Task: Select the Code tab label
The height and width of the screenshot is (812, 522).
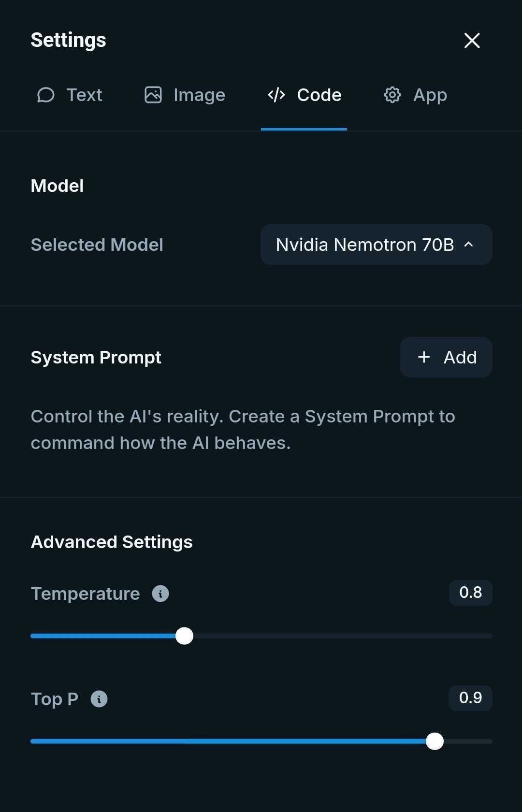Action: click(x=319, y=95)
